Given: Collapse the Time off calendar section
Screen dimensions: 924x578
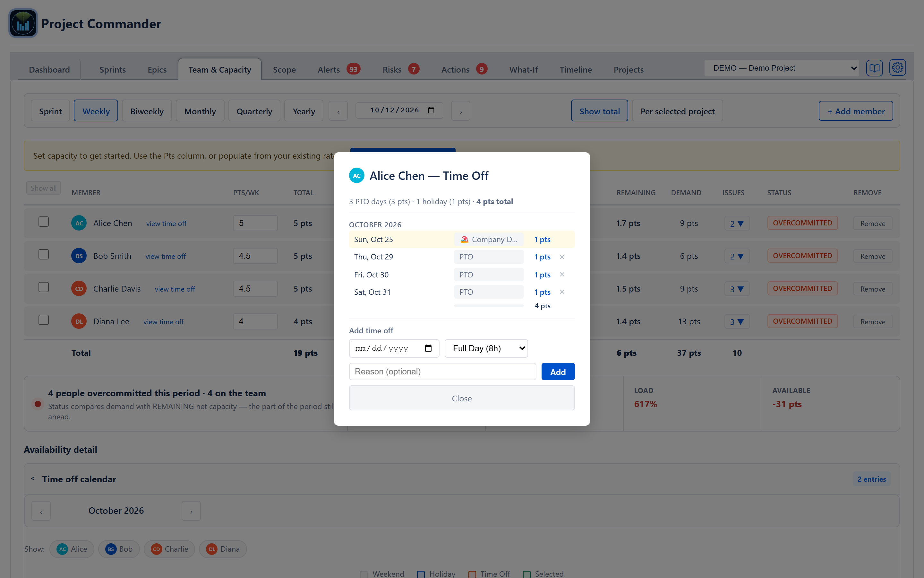Looking at the screenshot, I should 33,478.
